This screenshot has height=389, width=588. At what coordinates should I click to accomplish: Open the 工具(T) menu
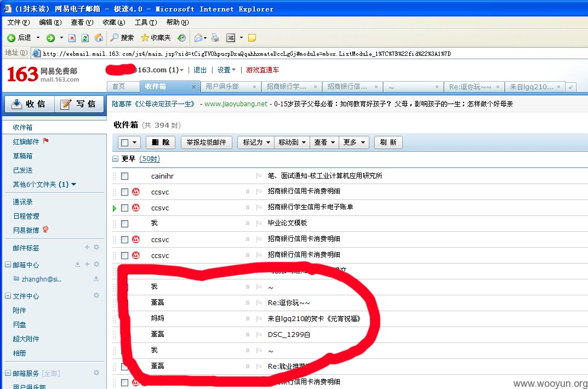(146, 22)
